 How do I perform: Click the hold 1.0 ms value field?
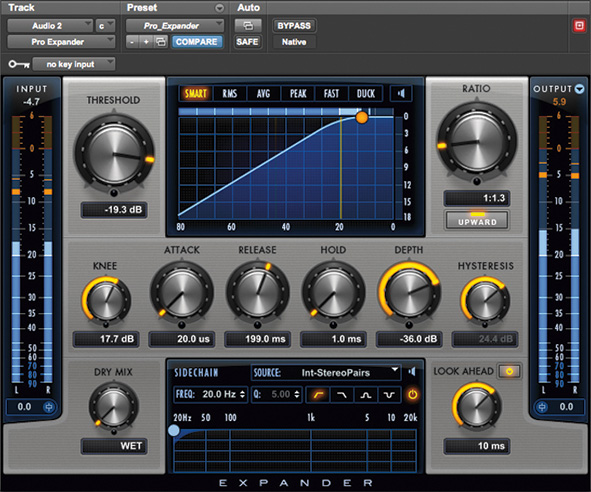[x=334, y=339]
